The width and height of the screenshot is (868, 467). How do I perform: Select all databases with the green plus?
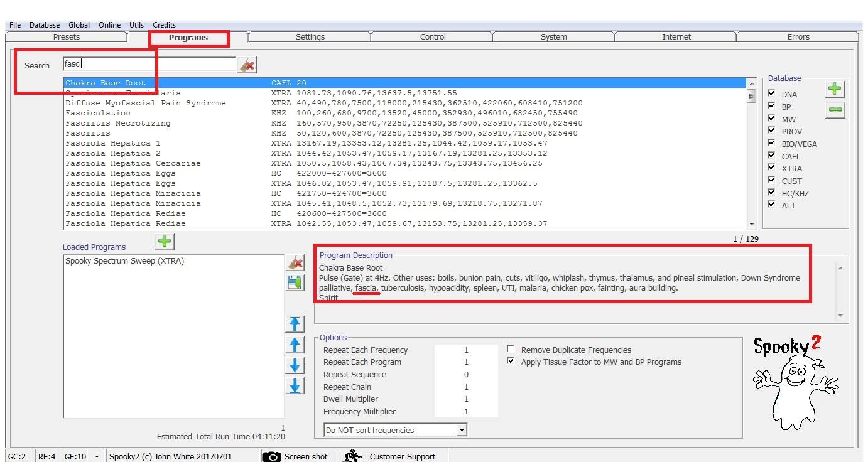pos(835,89)
